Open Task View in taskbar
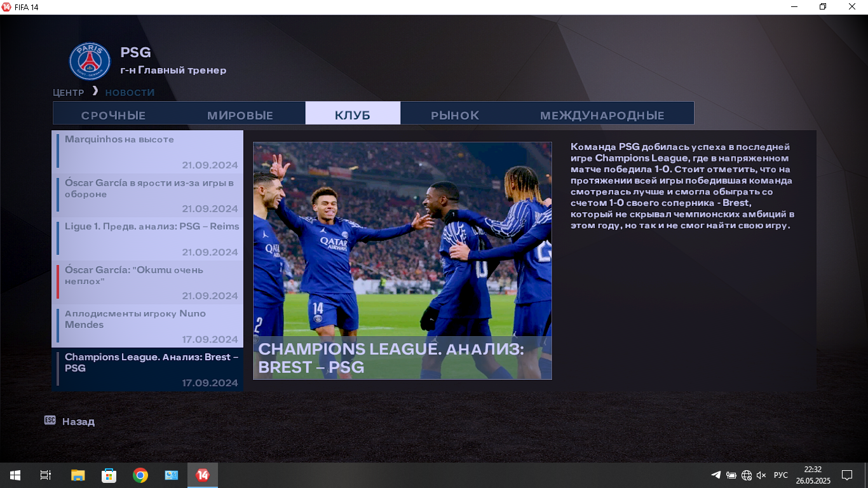 click(x=45, y=475)
